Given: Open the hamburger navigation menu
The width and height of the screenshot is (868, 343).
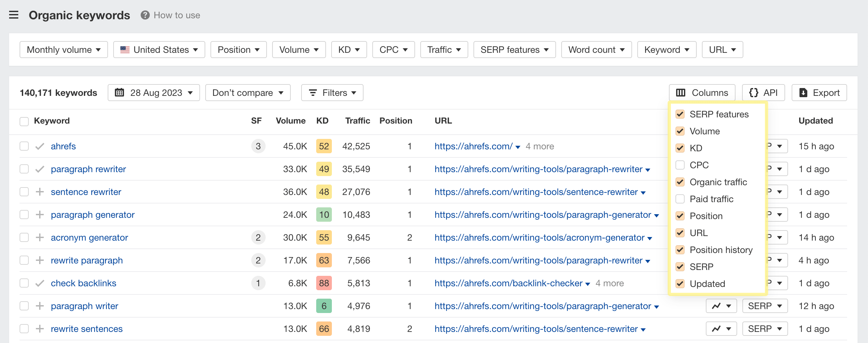Looking at the screenshot, I should 14,15.
